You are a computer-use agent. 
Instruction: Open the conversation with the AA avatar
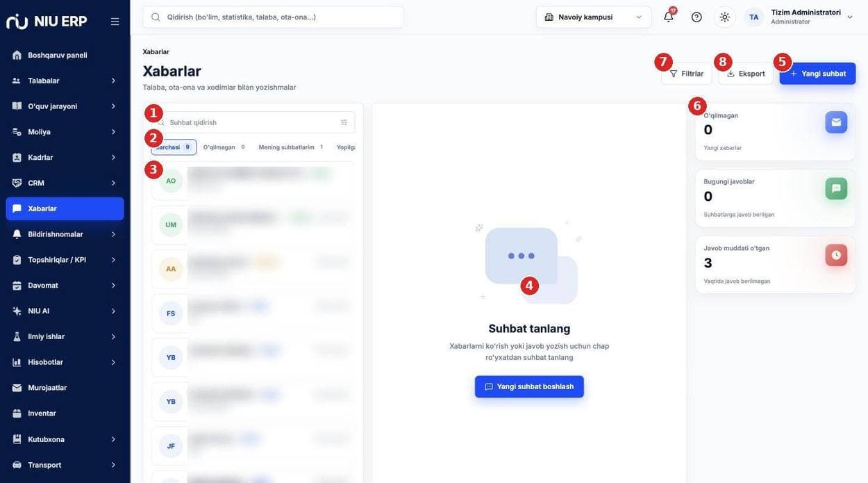pos(253,269)
